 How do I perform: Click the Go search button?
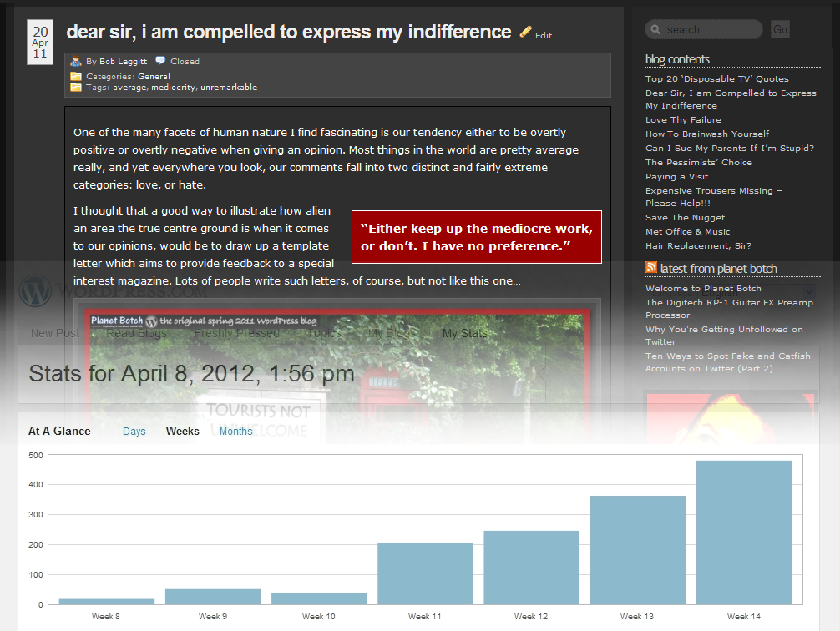coord(780,29)
